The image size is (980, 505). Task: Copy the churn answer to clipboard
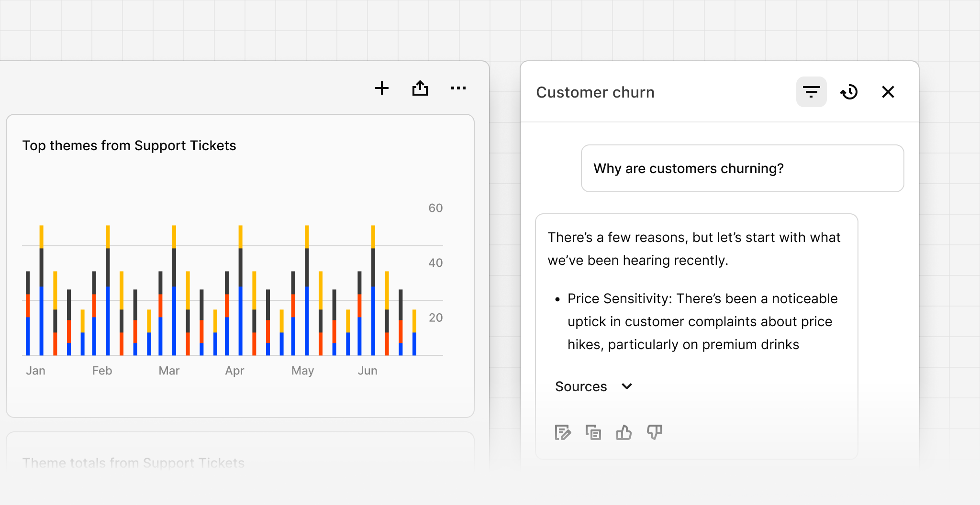tap(593, 432)
